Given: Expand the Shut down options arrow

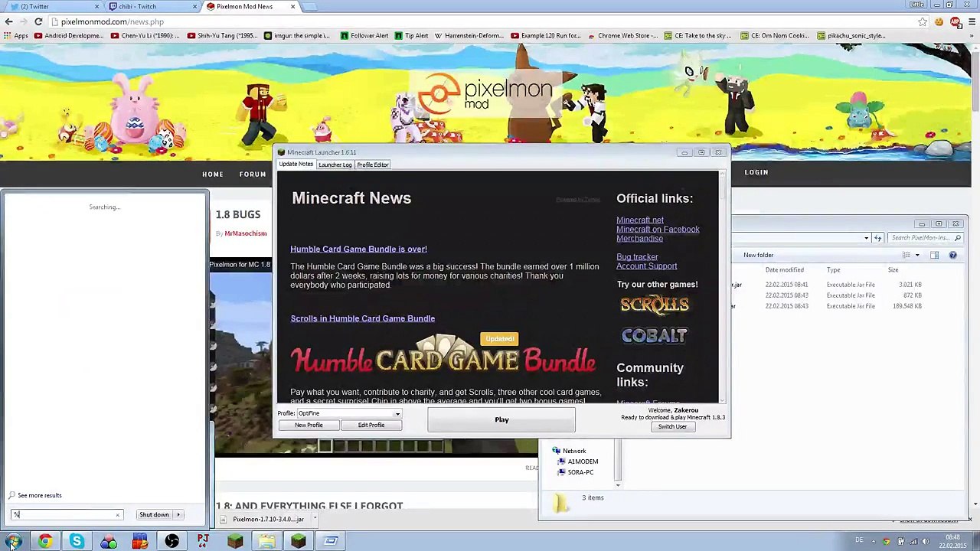Looking at the screenshot, I should pos(178,514).
